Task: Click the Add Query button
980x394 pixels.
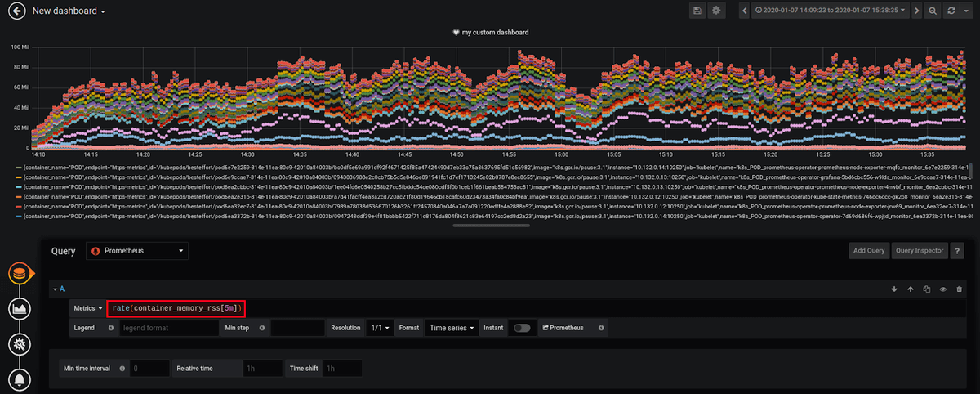Action: coord(868,250)
